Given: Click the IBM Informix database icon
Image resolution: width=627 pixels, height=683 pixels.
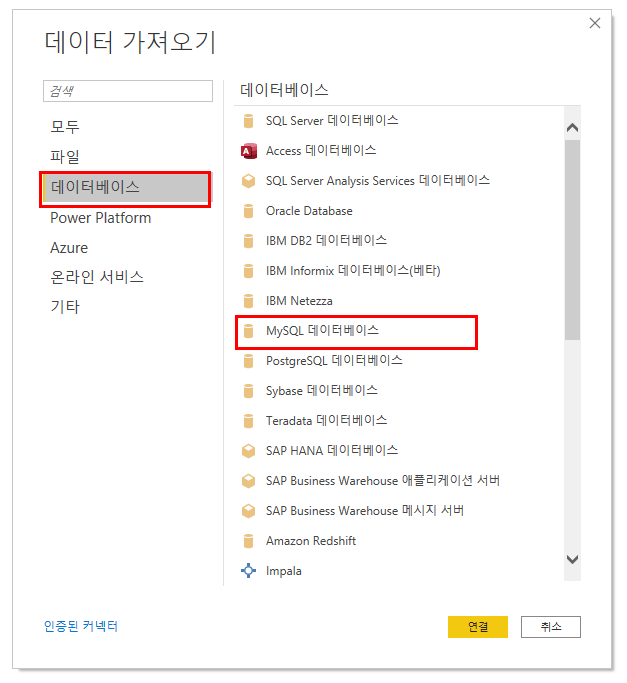Looking at the screenshot, I should pos(248,271).
